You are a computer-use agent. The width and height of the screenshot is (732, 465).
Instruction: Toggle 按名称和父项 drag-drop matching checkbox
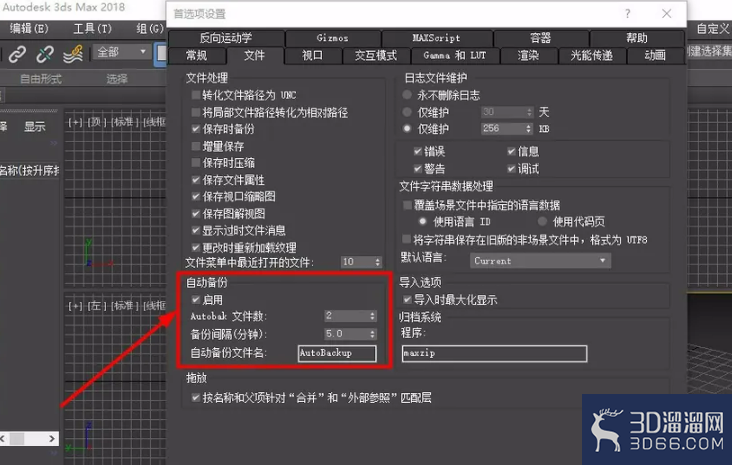(196, 398)
